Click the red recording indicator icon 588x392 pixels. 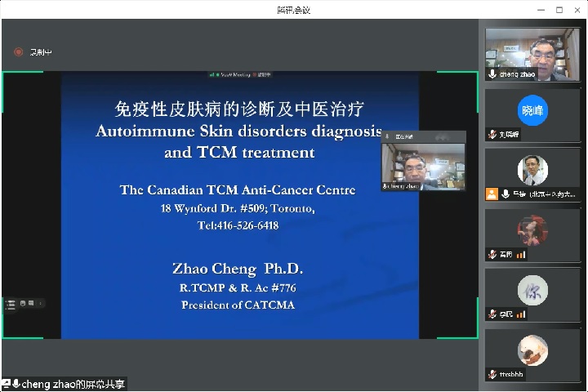pyautogui.click(x=18, y=52)
